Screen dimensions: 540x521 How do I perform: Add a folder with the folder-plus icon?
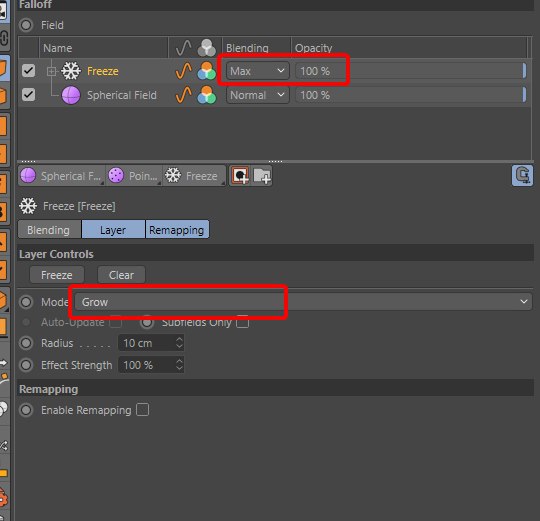point(262,176)
